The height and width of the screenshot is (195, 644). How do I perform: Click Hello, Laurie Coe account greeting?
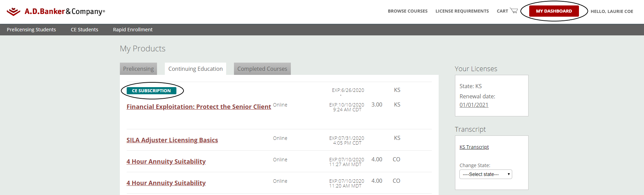(612, 11)
